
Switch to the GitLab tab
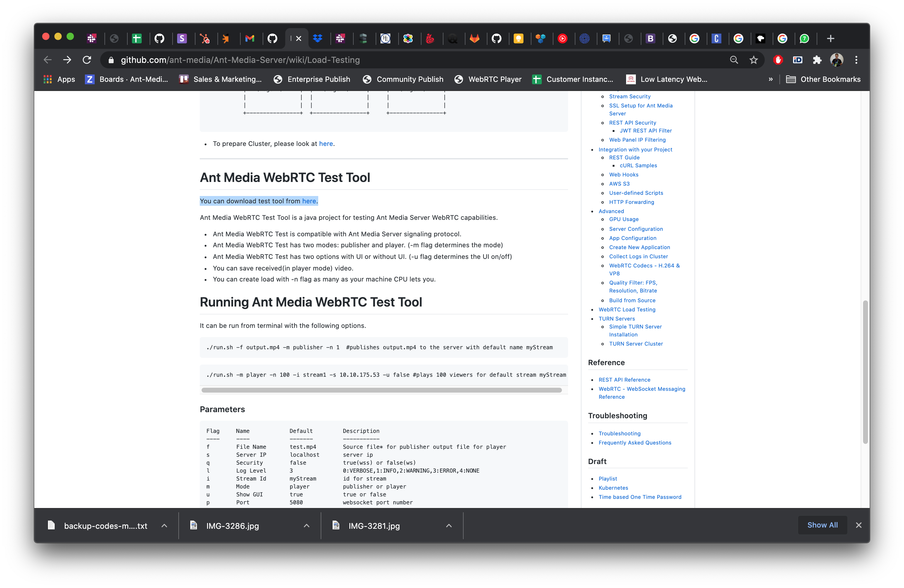coord(474,38)
